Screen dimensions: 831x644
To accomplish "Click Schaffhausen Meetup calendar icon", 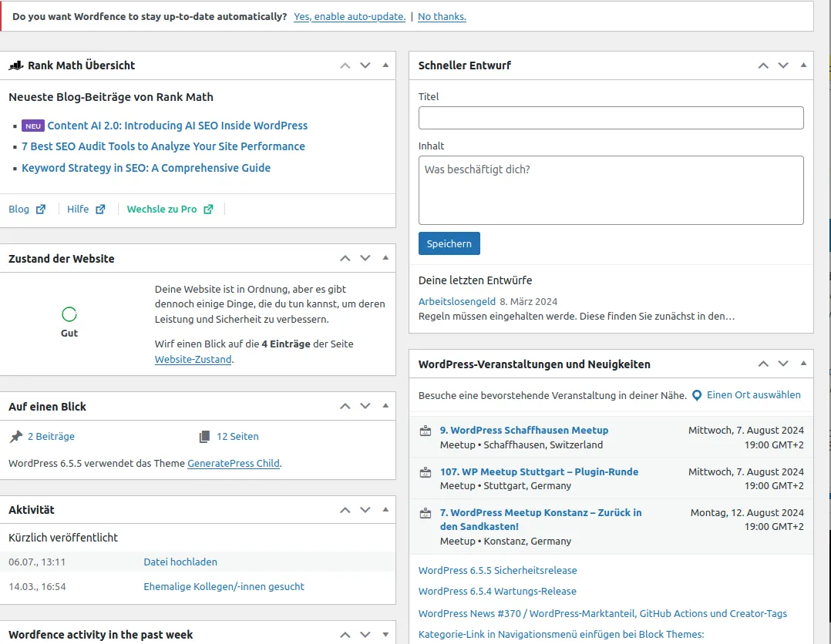I will point(425,431).
